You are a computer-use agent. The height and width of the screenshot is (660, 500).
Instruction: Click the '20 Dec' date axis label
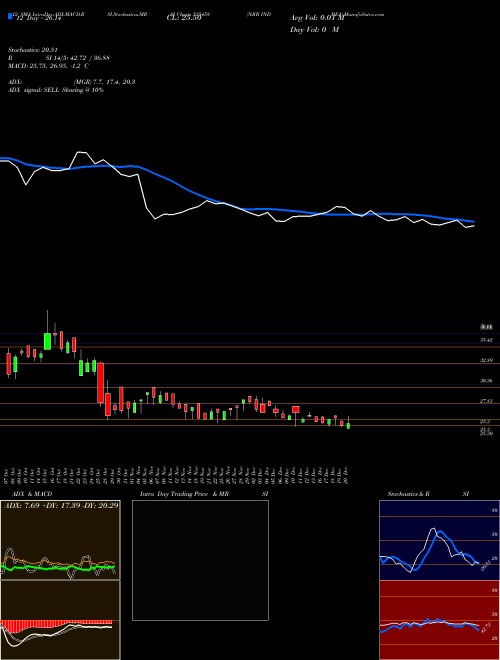coord(347,474)
